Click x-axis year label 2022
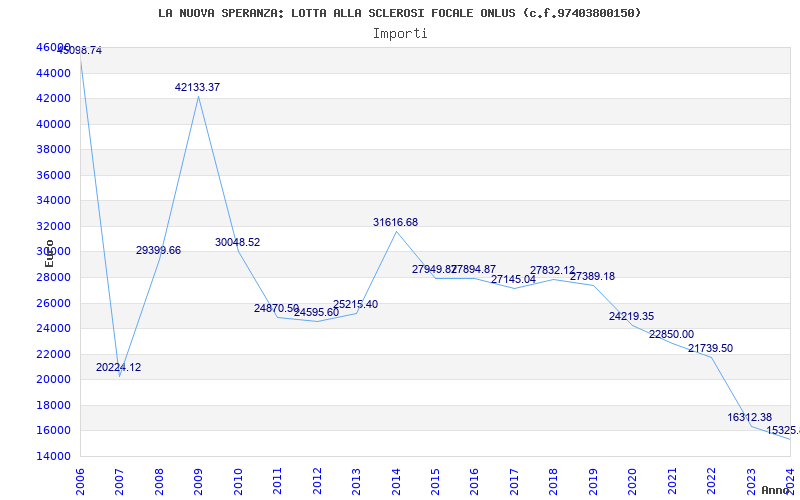This screenshot has width=800, height=500. tap(711, 482)
